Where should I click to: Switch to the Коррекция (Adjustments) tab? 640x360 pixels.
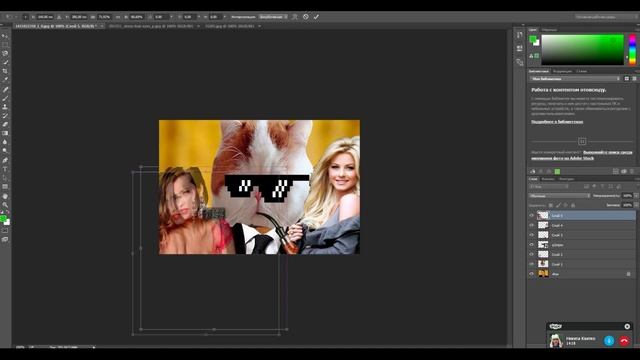562,71
